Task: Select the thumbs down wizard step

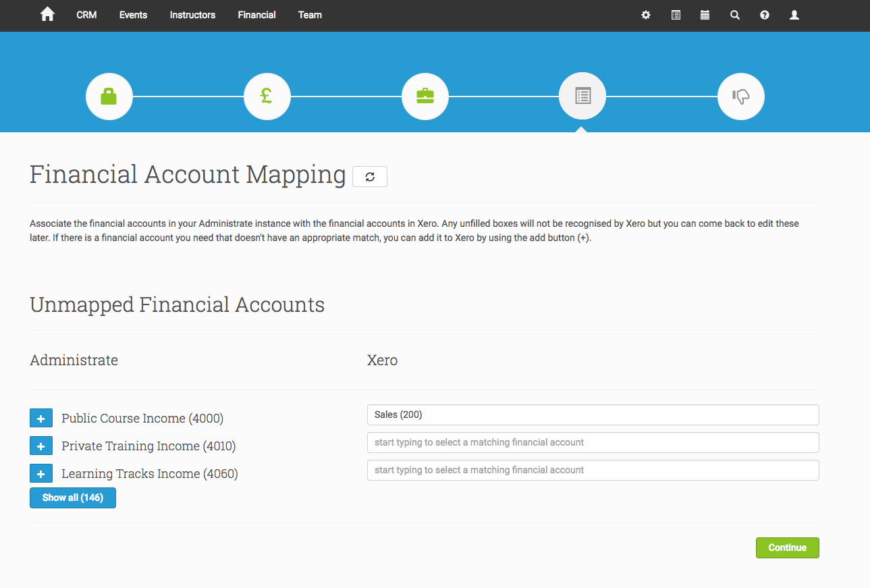Action: 740,97
